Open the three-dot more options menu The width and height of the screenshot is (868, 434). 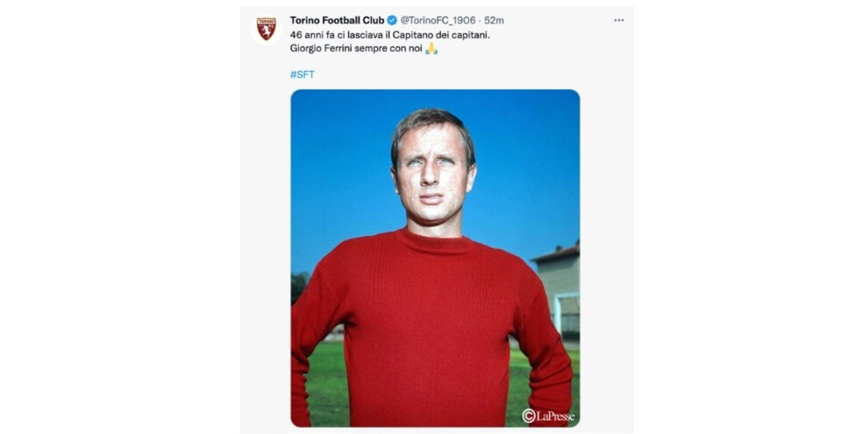619,20
